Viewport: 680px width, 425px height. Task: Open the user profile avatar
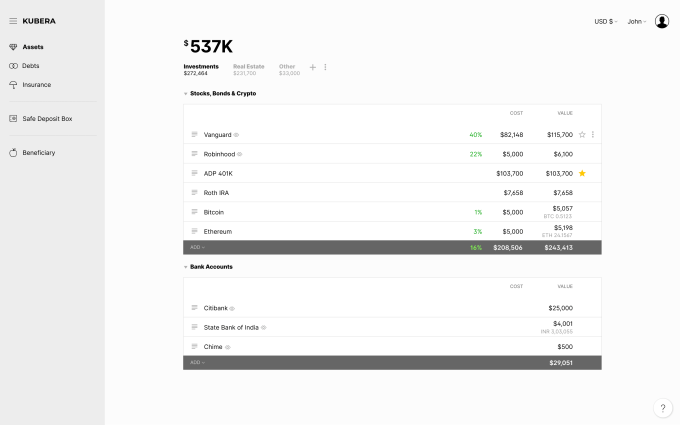(x=662, y=21)
